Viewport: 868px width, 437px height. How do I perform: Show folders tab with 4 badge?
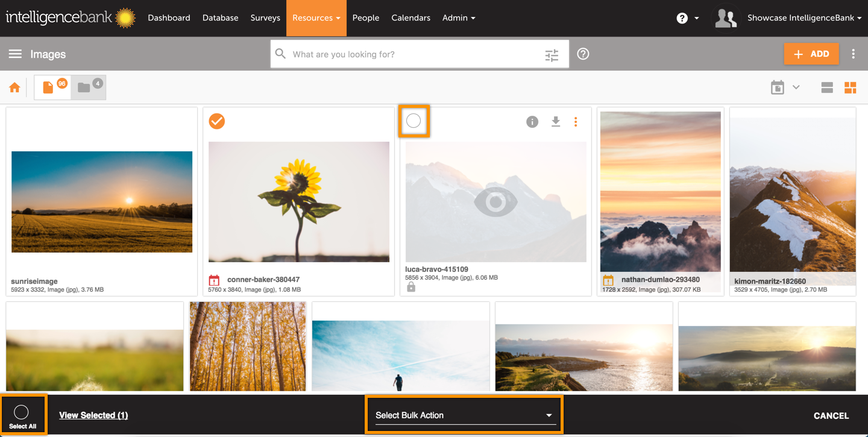tap(89, 87)
